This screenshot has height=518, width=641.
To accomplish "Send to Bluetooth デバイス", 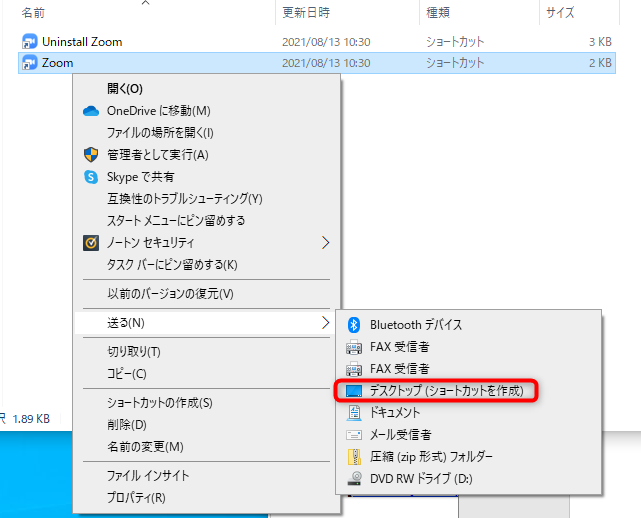I will point(468,325).
